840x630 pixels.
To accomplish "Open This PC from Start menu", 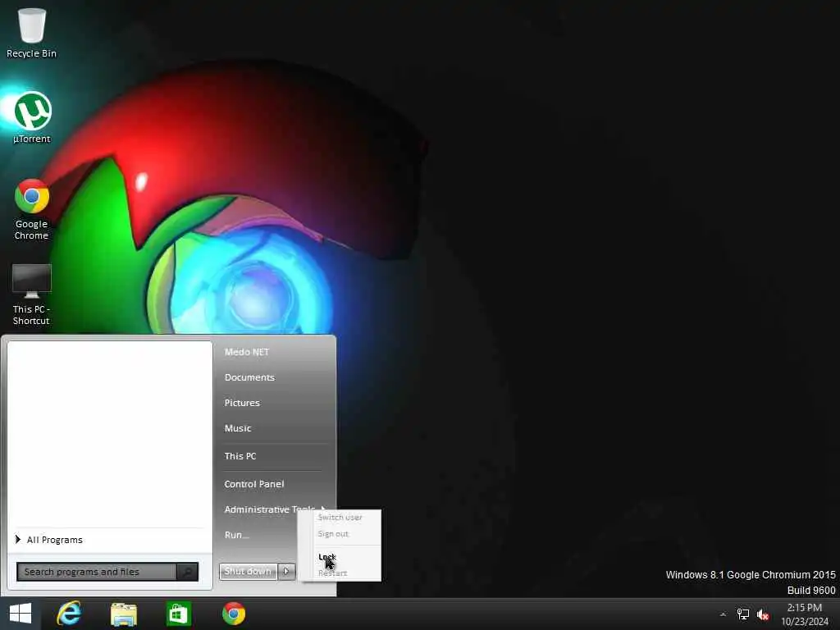I will tap(240, 456).
